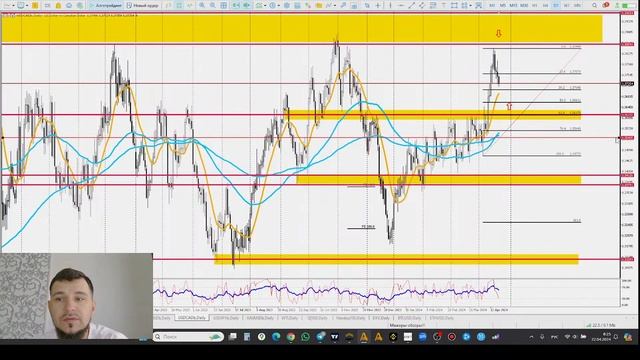Open Telegram from the taskbar
Image resolution: width=640 pixels, height=360 pixels.
(x=320, y=337)
